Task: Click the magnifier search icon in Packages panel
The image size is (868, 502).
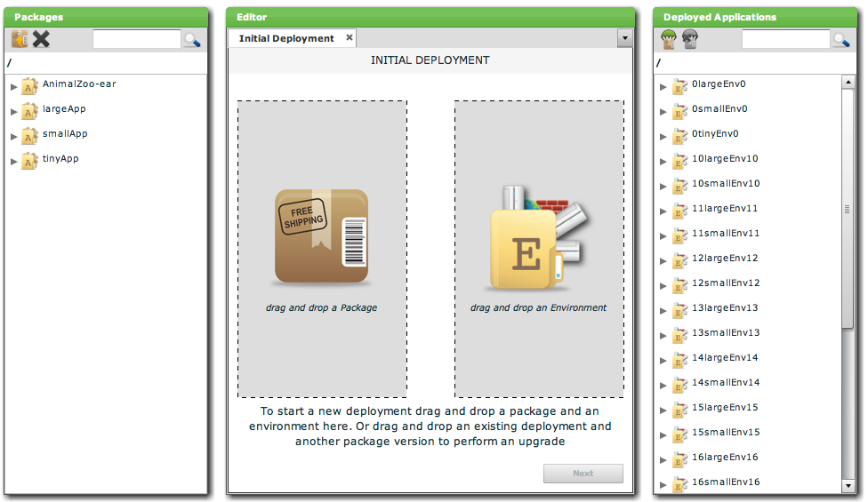Action: pos(191,39)
